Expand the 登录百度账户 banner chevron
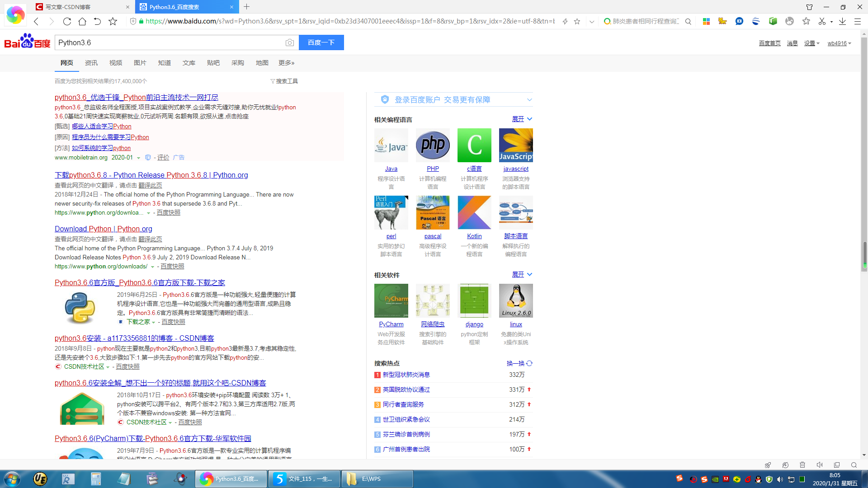This screenshot has width=868, height=488. [x=529, y=100]
